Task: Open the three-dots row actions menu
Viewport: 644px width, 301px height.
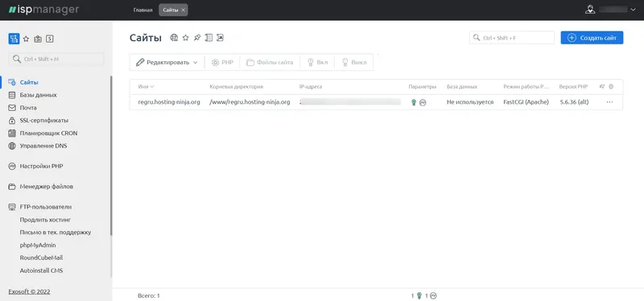Action: pyautogui.click(x=609, y=102)
